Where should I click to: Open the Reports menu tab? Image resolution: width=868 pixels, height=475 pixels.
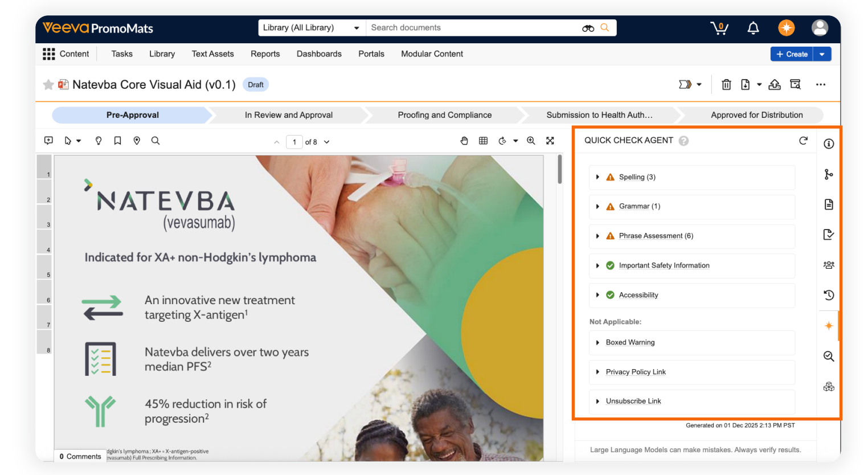coord(265,54)
